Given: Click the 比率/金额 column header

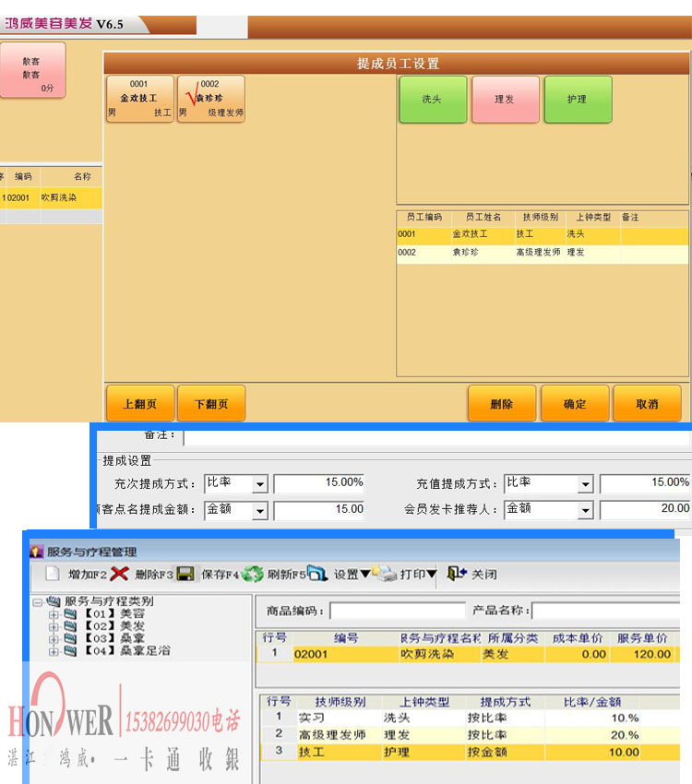Looking at the screenshot, I should click(592, 702).
